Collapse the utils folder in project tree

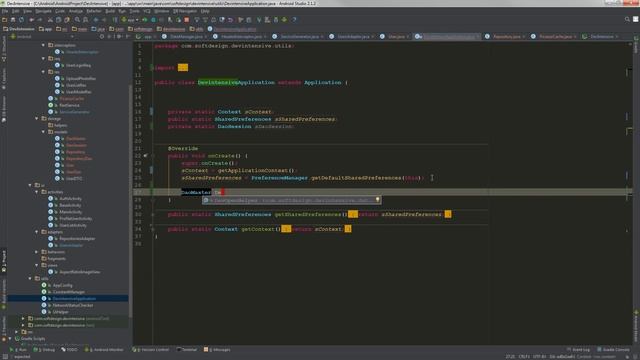pos(30,279)
